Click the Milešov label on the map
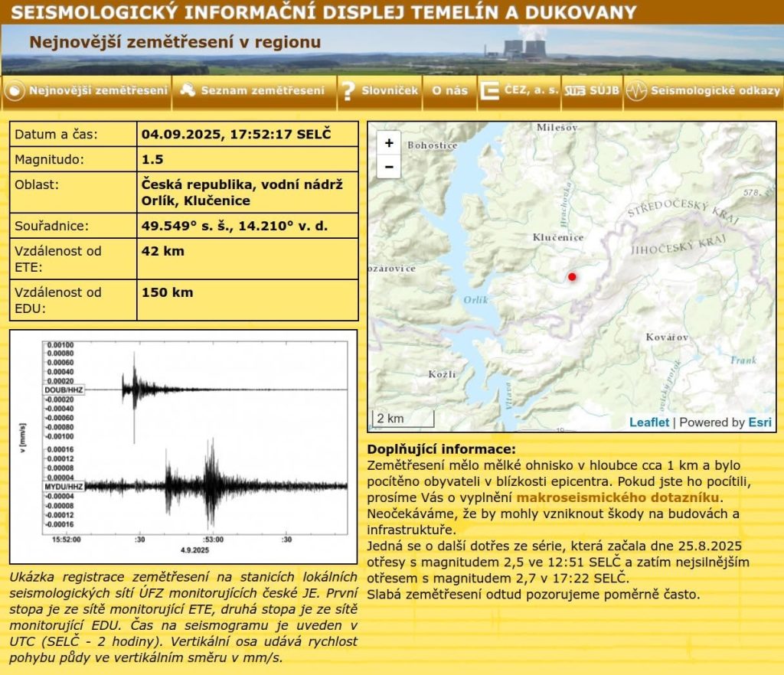 click(x=557, y=127)
